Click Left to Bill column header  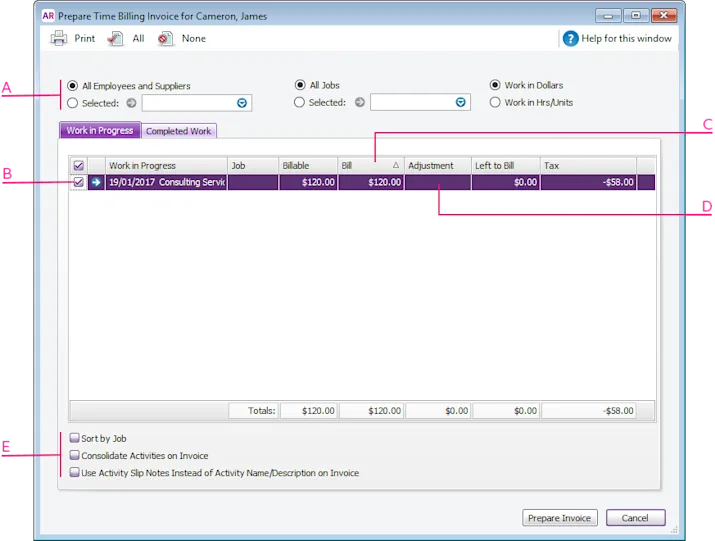pos(506,166)
